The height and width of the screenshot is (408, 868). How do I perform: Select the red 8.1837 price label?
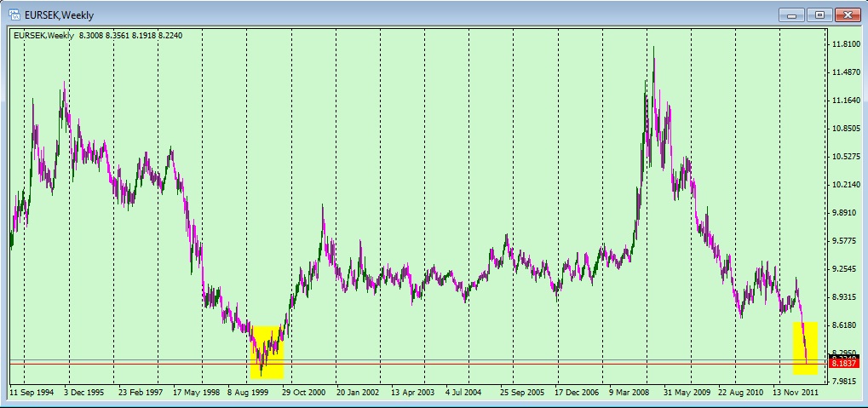pos(845,364)
